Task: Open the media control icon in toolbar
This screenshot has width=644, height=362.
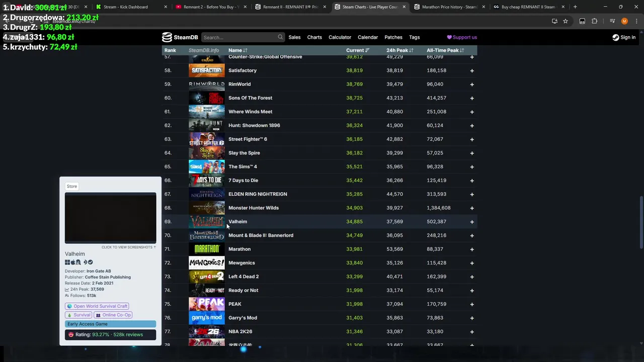Action: click(x=612, y=21)
